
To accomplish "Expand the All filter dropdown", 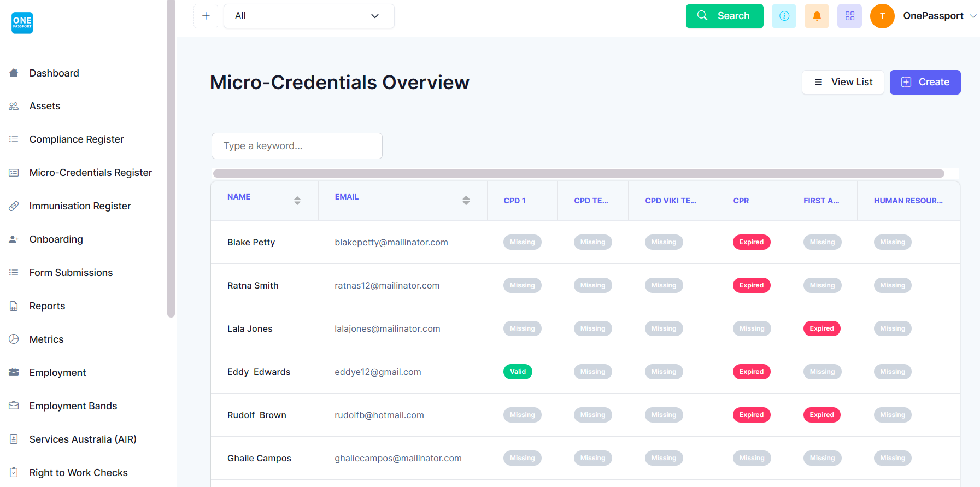I will [x=309, y=16].
